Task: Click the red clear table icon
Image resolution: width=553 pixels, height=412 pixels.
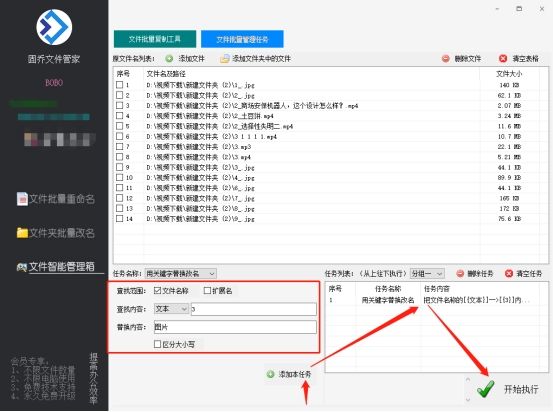Action: click(x=503, y=59)
